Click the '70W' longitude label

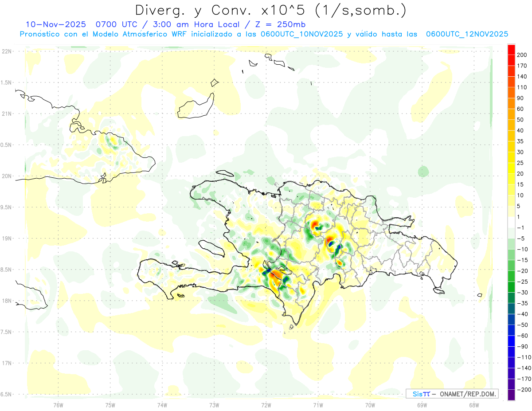[x=370, y=405]
